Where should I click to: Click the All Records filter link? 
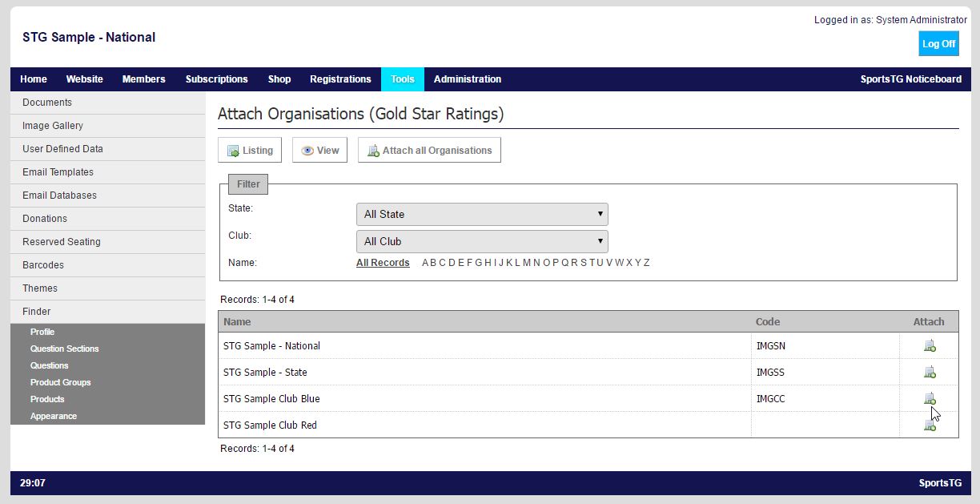[383, 263]
